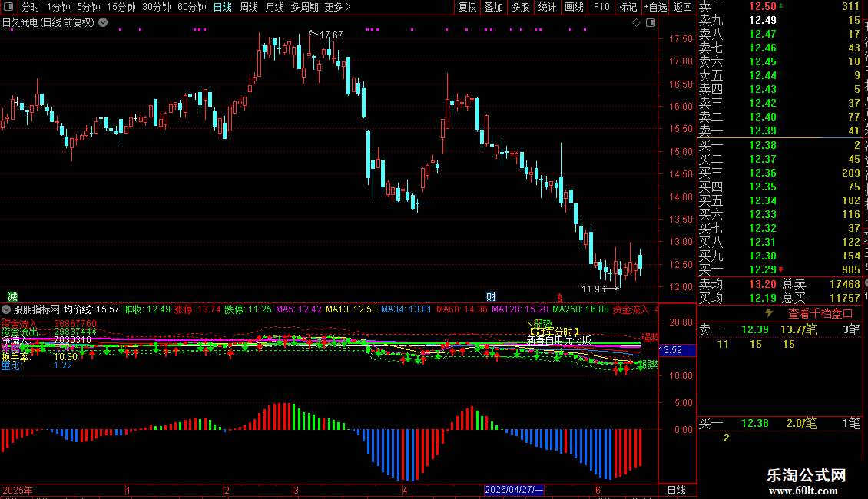Open the 多周期 multi-period view
Viewport: 868px width, 499px height.
coord(304,7)
